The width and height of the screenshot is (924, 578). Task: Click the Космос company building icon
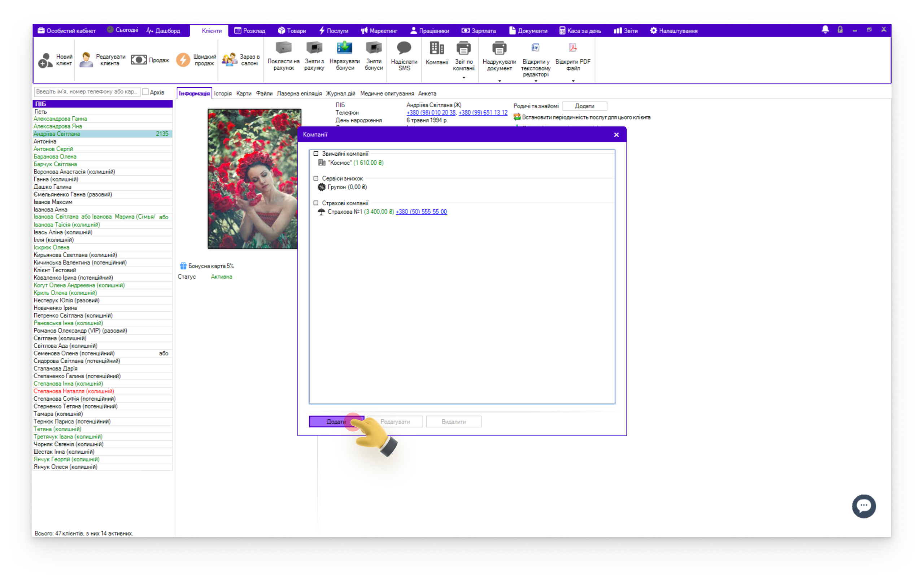pos(322,163)
